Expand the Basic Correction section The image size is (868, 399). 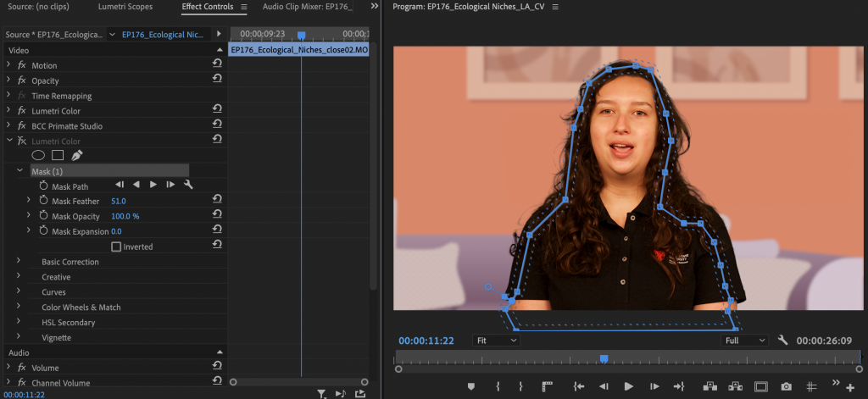click(x=19, y=262)
